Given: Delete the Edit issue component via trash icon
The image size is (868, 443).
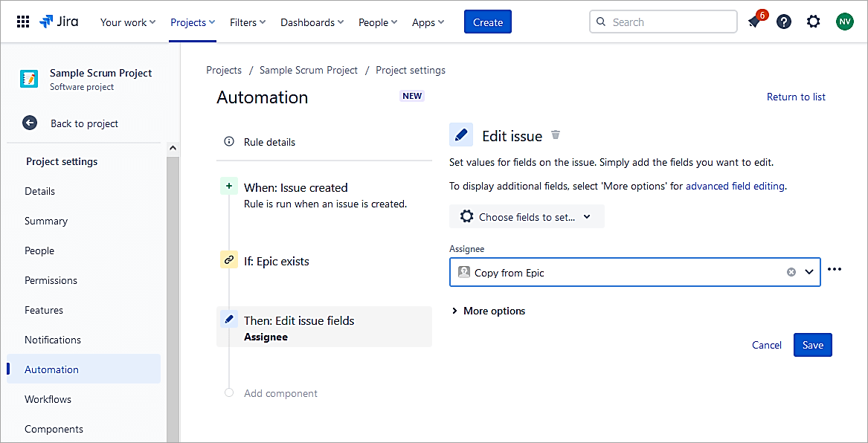Looking at the screenshot, I should point(556,135).
